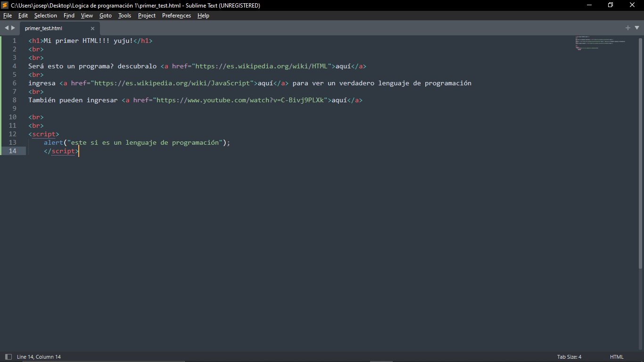The image size is (644, 362).
Task: Click the opening script tag on line 12
Action: coord(44,134)
